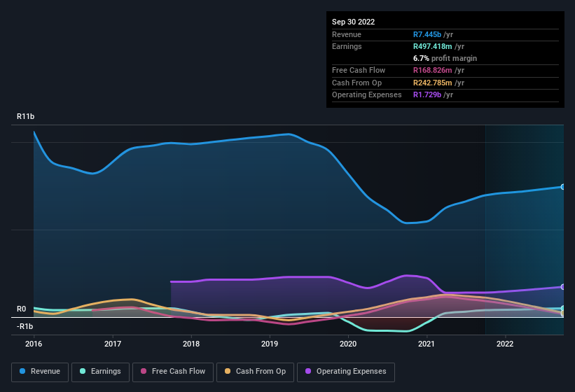
Task: Click the Earnings endpoint marker on chart
Action: click(562, 308)
